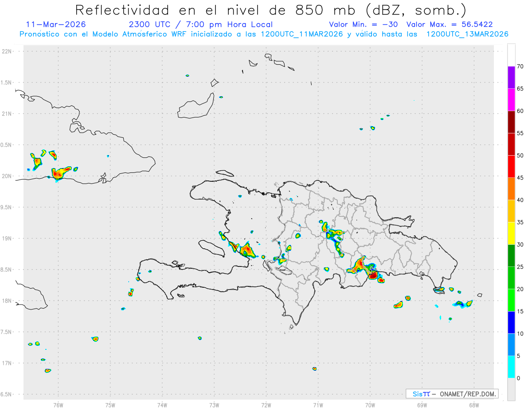Click the colorbar value '35'

[x=520, y=222]
